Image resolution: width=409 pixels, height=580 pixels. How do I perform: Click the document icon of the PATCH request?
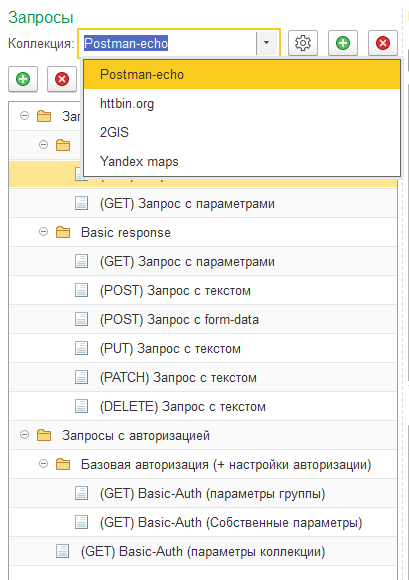[81, 377]
